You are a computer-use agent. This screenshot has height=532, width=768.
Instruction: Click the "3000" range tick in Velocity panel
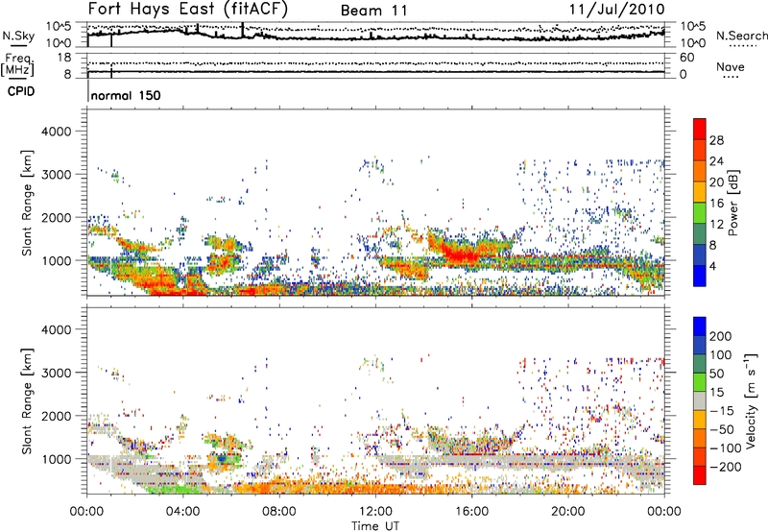(x=56, y=373)
